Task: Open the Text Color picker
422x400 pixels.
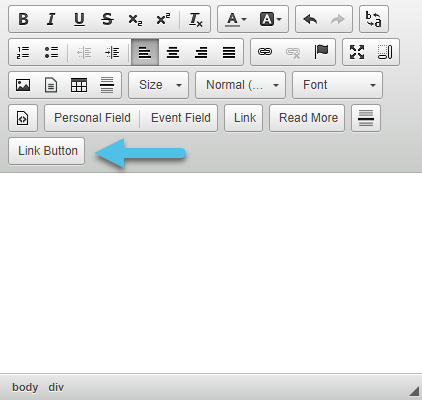Action: click(x=236, y=19)
